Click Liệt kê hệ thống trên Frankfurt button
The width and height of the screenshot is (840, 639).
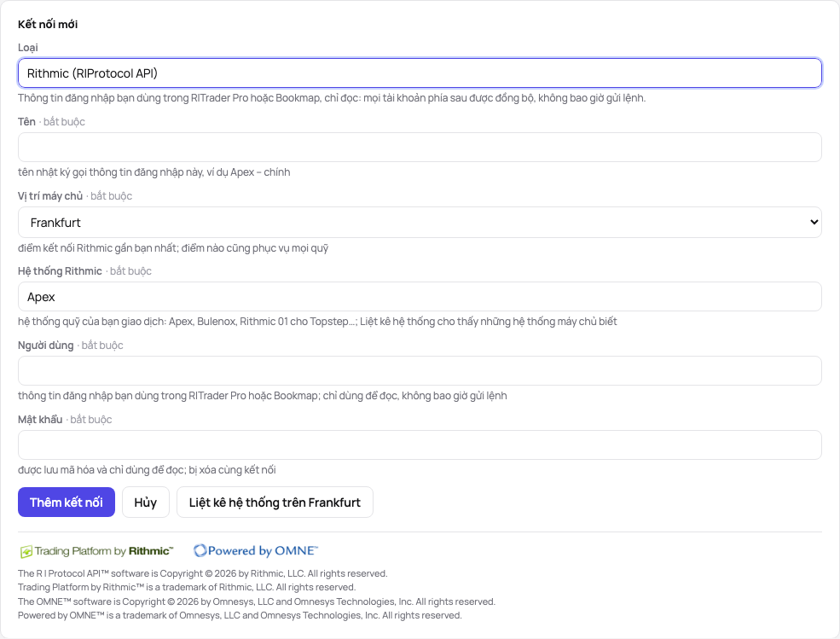pos(275,502)
